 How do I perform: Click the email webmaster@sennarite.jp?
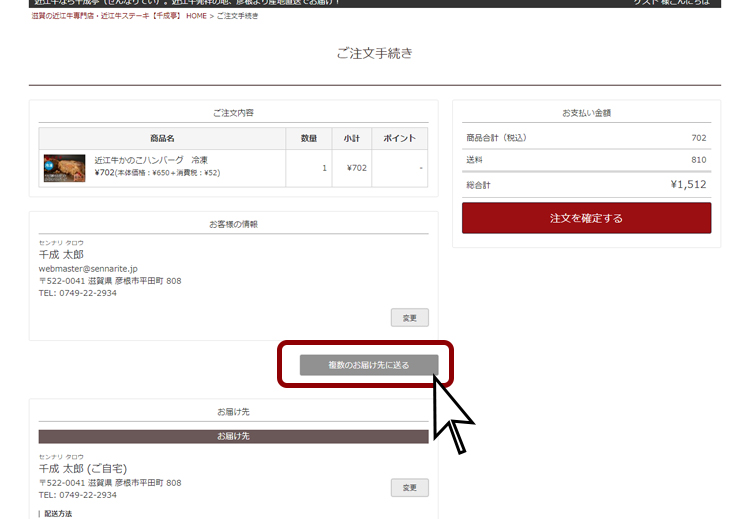pos(88,269)
